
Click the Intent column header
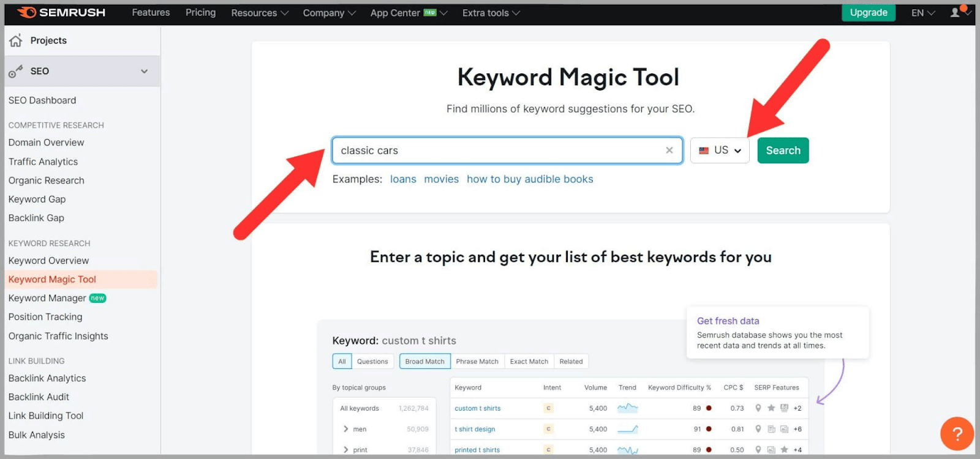[552, 387]
